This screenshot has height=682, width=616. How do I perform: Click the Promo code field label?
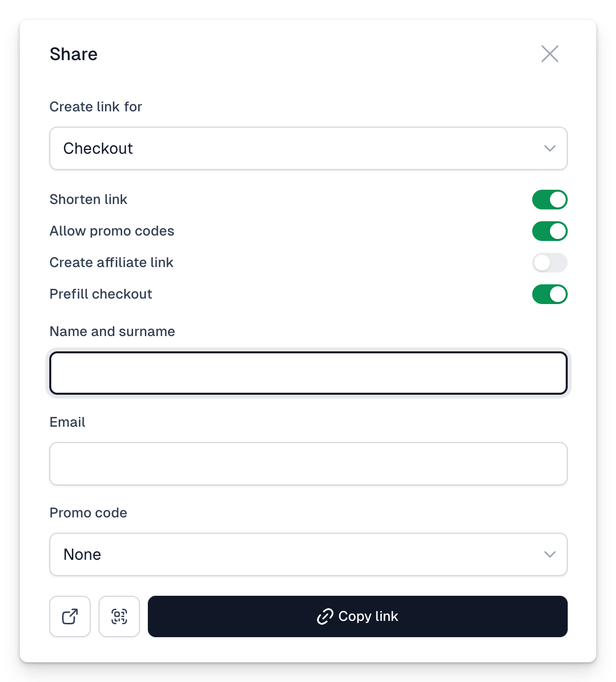89,513
